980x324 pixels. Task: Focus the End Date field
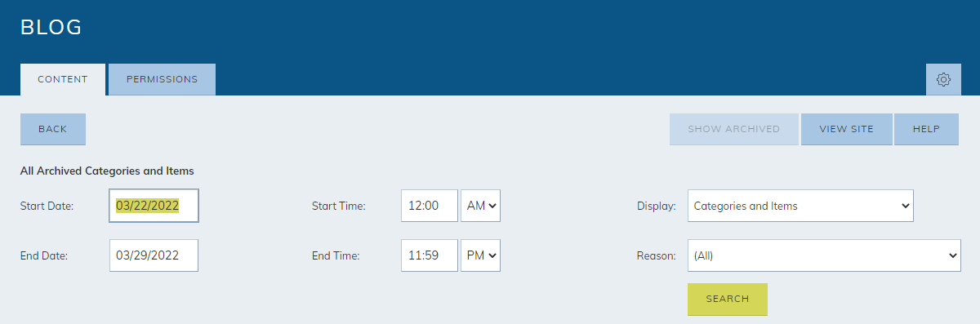[154, 255]
